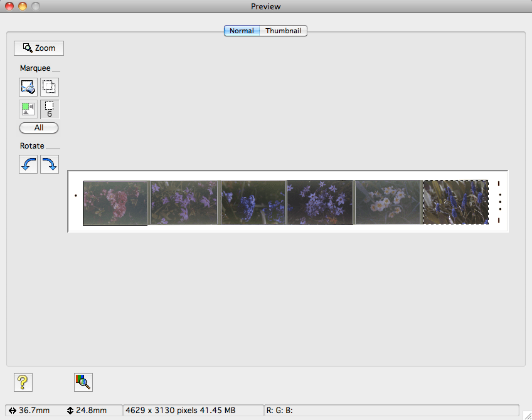Delete the marquee with the eraser icon
Viewport: 532px width, 420px height.
[x=28, y=87]
